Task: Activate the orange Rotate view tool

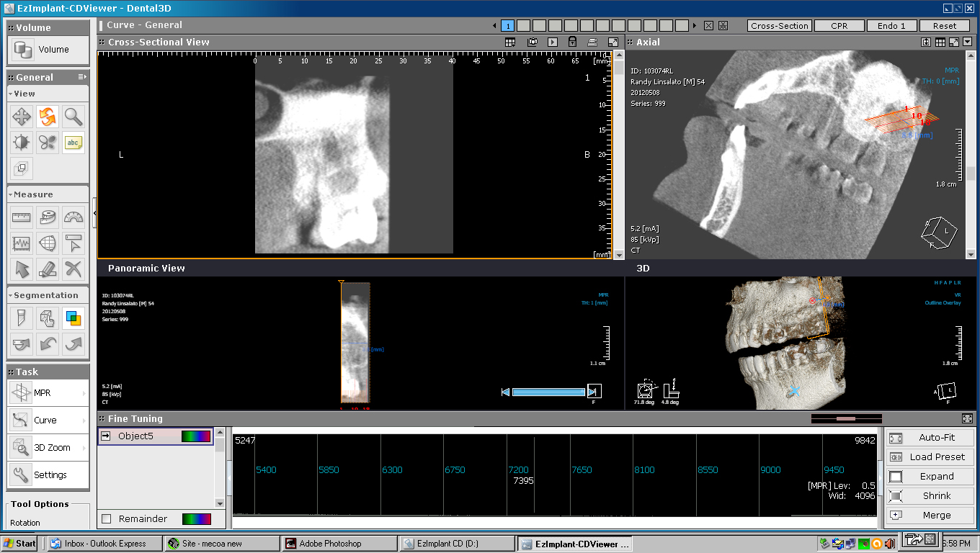Action: tap(48, 117)
